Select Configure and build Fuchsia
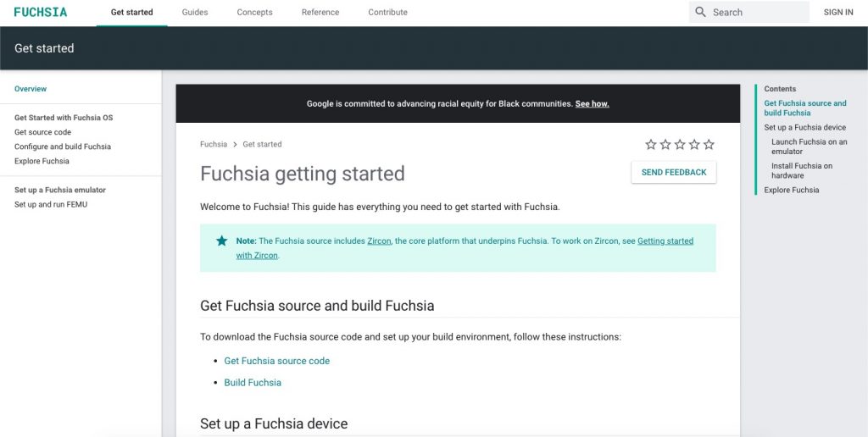 click(x=63, y=147)
